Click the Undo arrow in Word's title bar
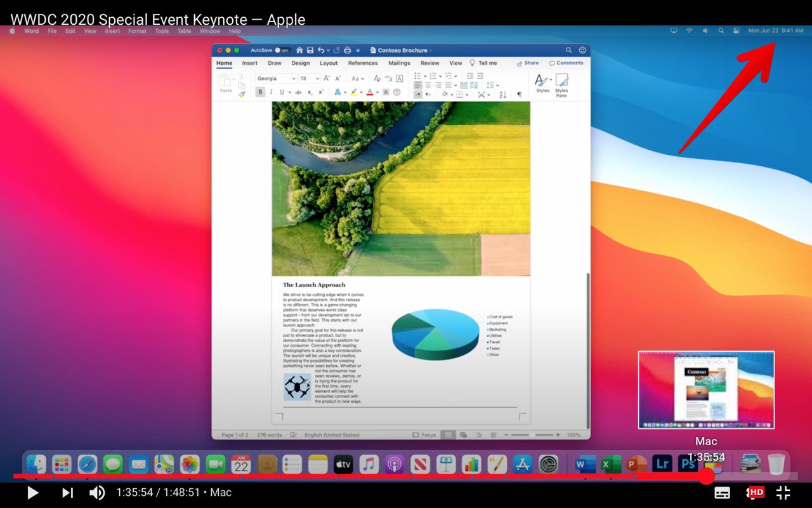 [x=321, y=50]
